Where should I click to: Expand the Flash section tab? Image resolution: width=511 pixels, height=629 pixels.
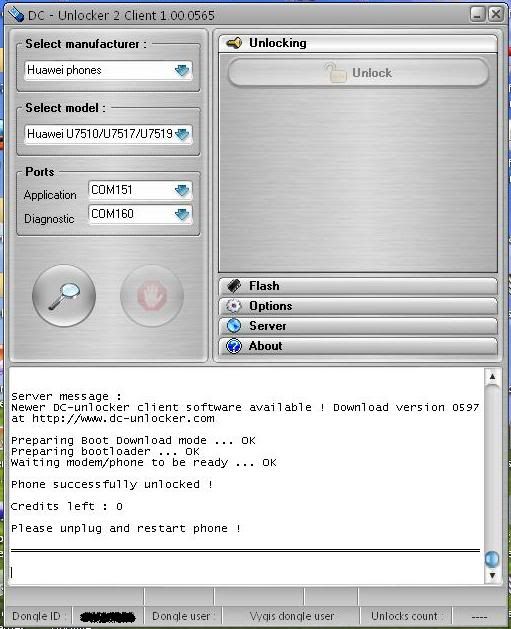point(358,286)
